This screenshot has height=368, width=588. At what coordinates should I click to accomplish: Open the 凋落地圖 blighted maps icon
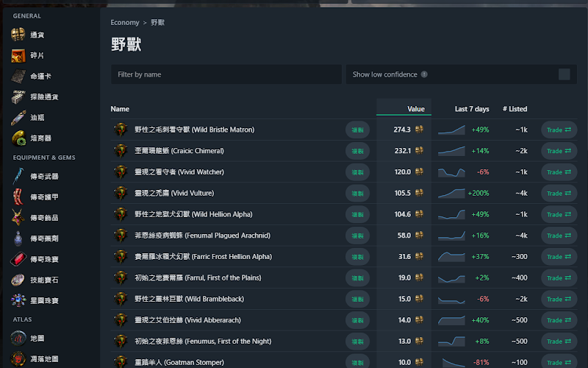pyautogui.click(x=18, y=359)
